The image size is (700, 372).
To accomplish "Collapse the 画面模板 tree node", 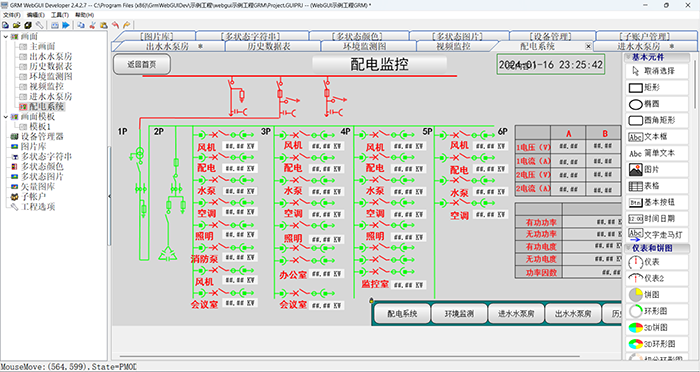I will coord(5,117).
